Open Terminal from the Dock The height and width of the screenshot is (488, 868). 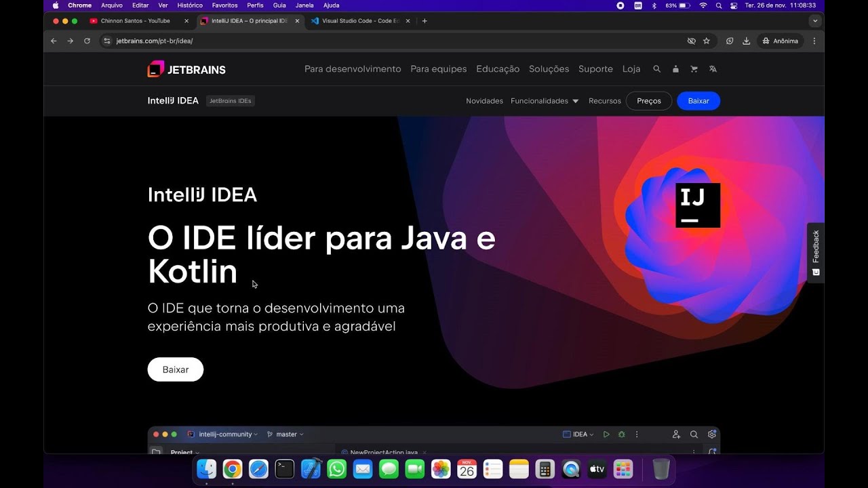[285, 468]
